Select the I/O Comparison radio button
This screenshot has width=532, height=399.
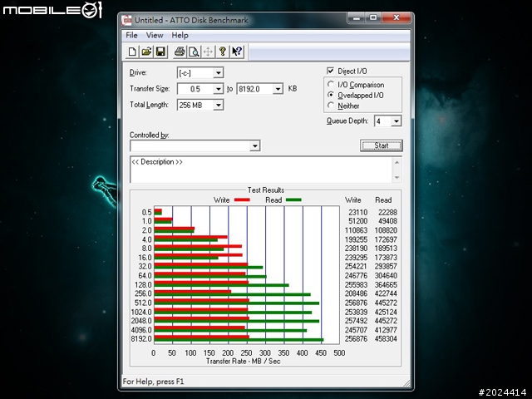click(x=331, y=84)
